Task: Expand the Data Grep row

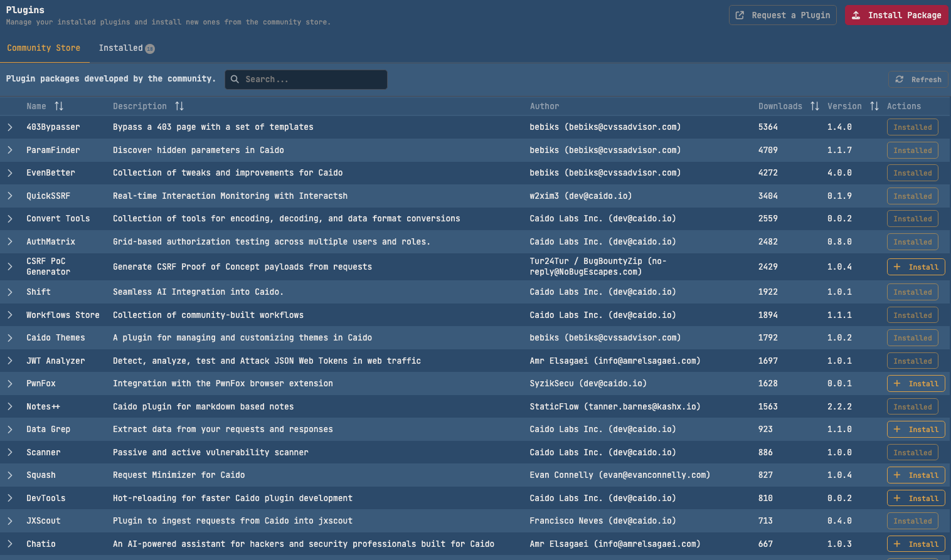Action: (x=10, y=430)
